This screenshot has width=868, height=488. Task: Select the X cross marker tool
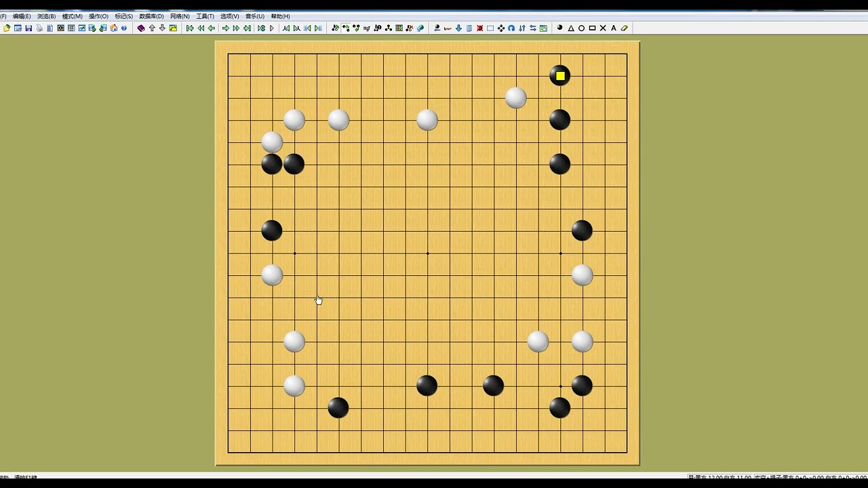[x=603, y=28]
